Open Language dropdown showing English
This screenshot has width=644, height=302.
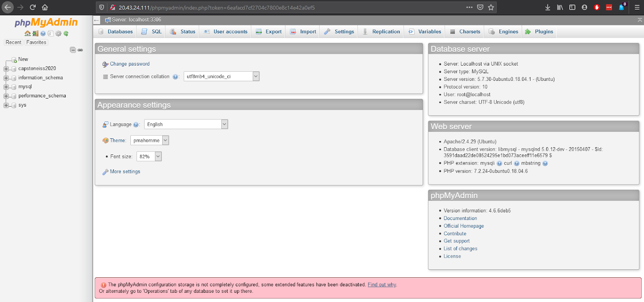(186, 124)
